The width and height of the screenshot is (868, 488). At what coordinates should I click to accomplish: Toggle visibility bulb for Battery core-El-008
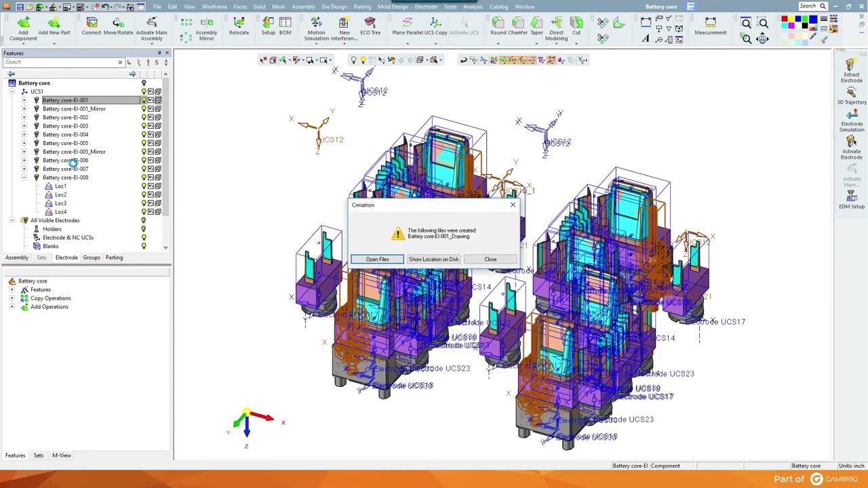click(144, 178)
